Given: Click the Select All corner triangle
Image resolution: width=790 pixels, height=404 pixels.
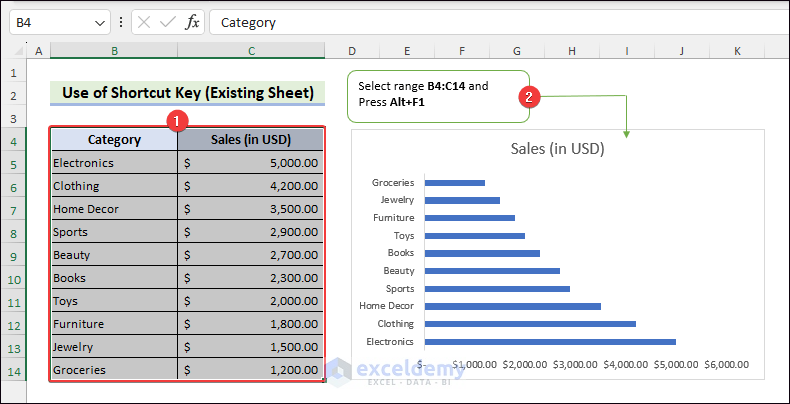Looking at the screenshot, I should pos(15,51).
